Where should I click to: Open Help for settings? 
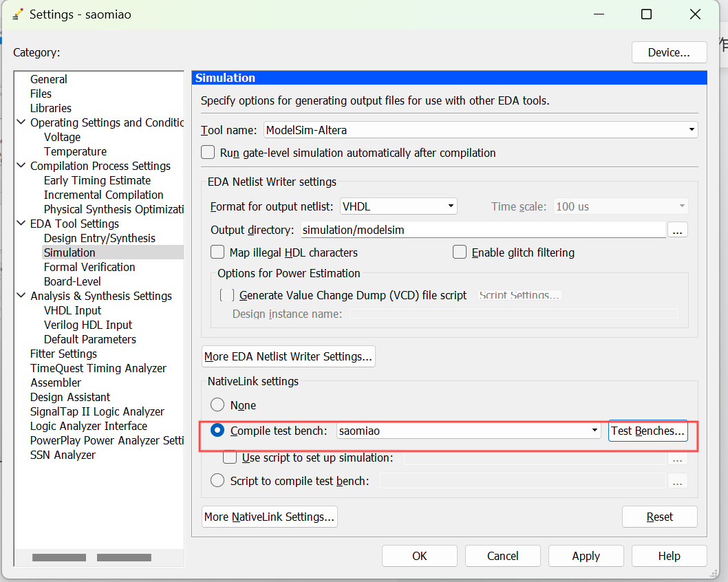click(669, 556)
